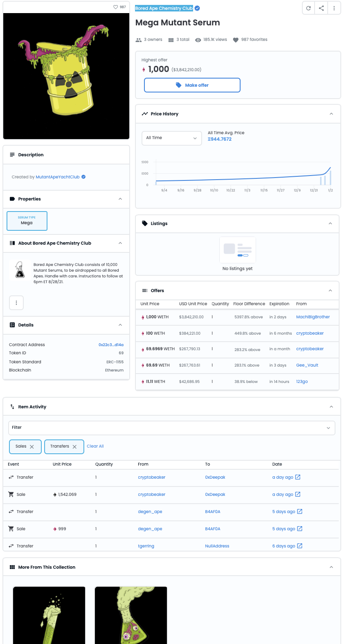Click Clear All filters link
Viewport: 342px width, 644px height.
point(95,446)
